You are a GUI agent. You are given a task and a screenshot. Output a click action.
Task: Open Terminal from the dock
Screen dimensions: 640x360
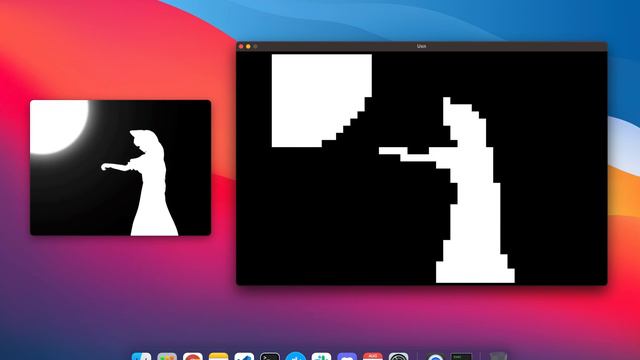pyautogui.click(x=270, y=356)
